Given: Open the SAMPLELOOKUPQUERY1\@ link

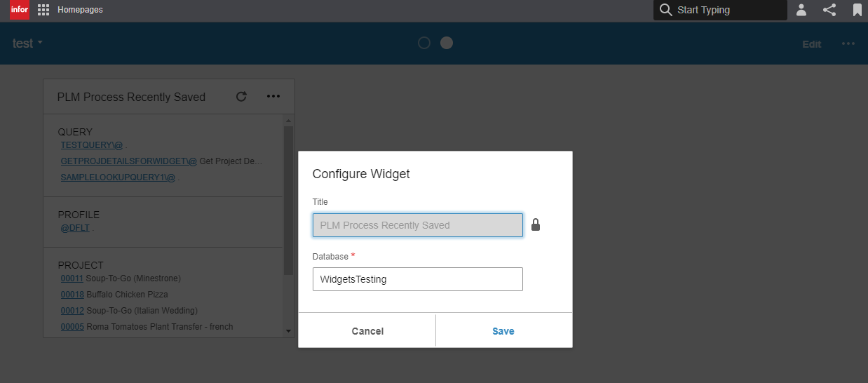Looking at the screenshot, I should point(118,177).
